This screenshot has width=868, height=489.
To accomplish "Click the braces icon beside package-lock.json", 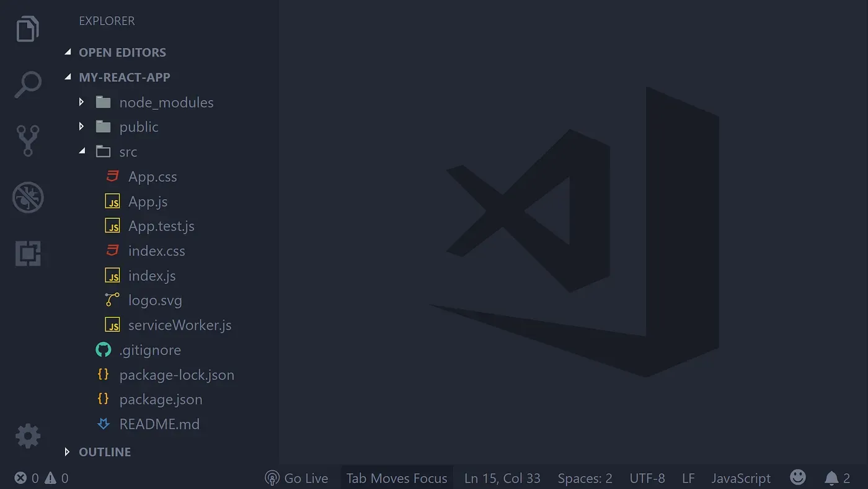I will tap(104, 374).
